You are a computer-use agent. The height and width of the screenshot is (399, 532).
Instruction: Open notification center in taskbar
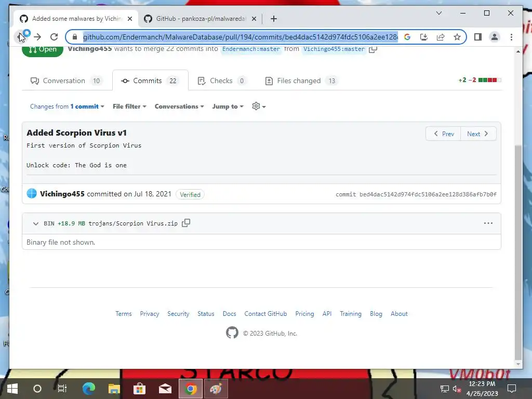(x=512, y=389)
